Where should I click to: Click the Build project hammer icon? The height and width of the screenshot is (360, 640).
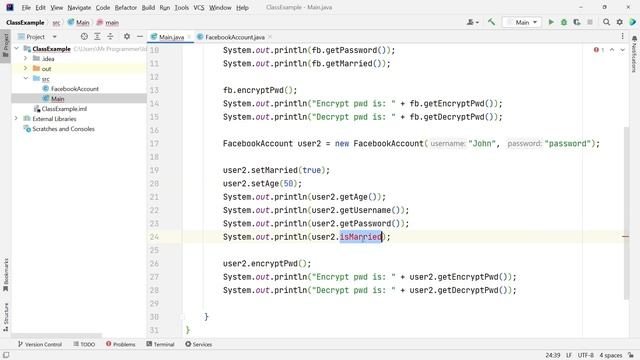(x=491, y=22)
